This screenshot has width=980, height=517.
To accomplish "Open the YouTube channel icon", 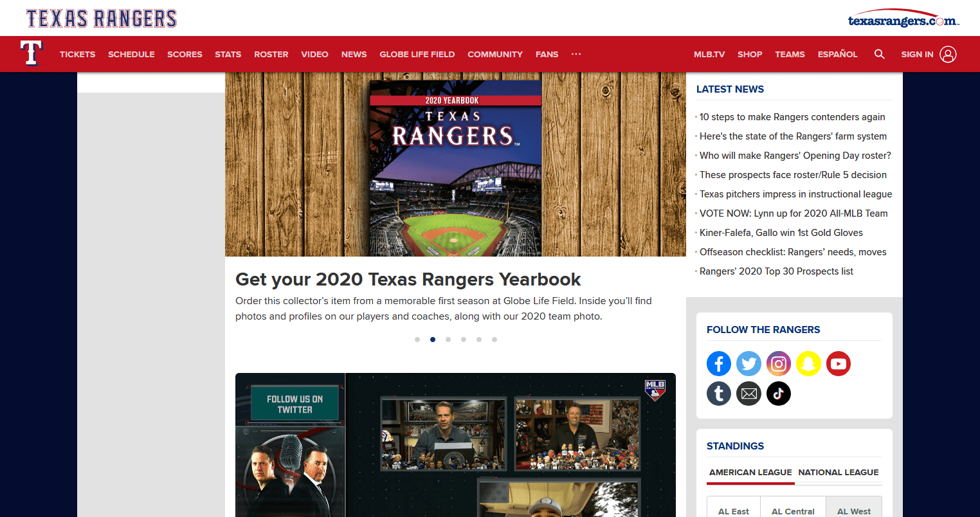I will pyautogui.click(x=839, y=363).
